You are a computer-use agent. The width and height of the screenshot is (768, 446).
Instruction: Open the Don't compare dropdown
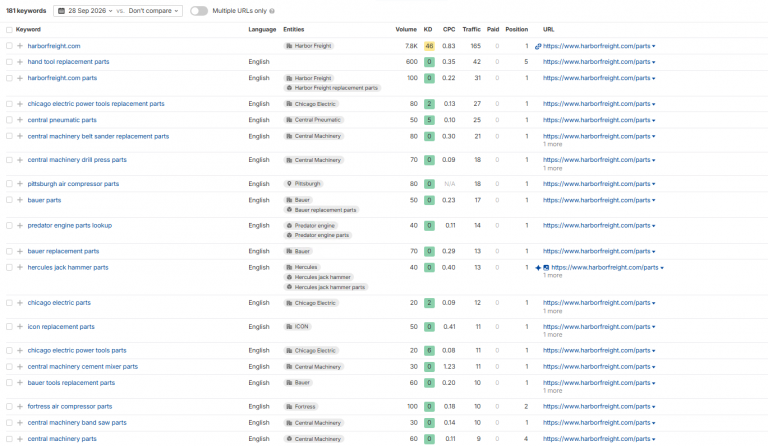coord(153,11)
